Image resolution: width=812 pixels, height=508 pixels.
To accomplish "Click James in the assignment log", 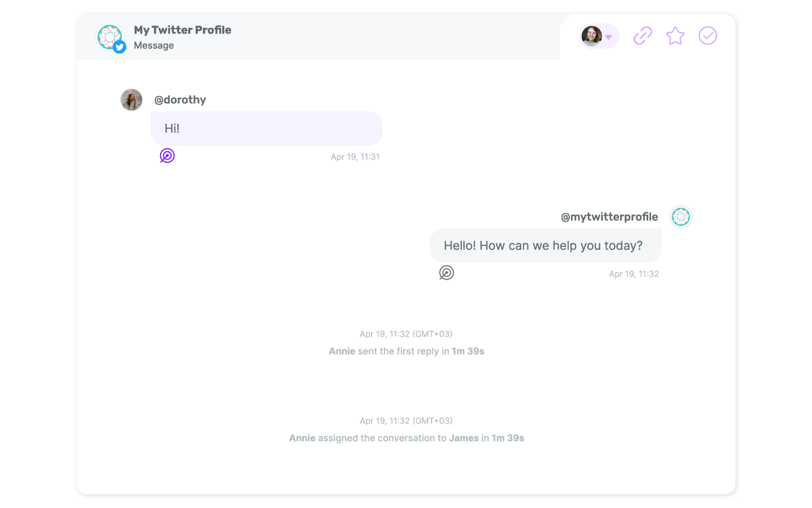I will point(464,438).
